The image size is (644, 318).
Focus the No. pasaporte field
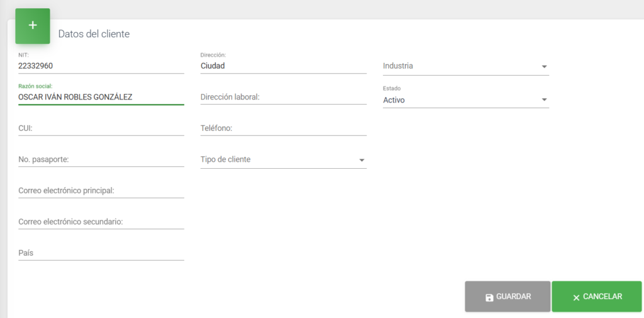tap(101, 160)
